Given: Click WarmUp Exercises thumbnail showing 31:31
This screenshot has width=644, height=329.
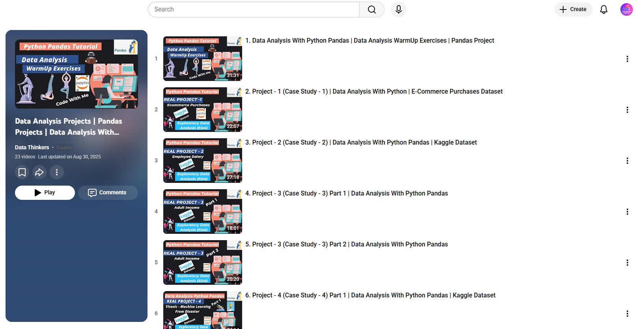Looking at the screenshot, I should coord(203,58).
